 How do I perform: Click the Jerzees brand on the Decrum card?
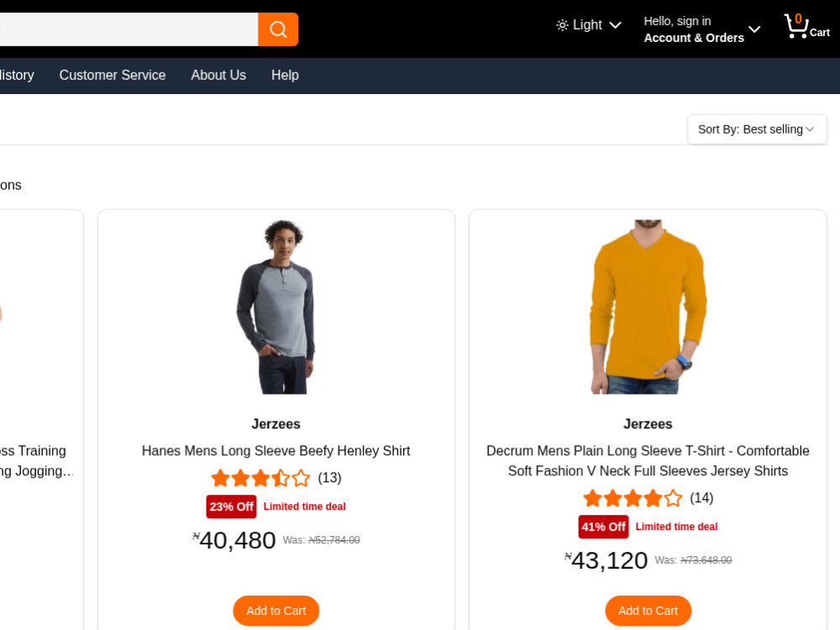[x=648, y=423]
